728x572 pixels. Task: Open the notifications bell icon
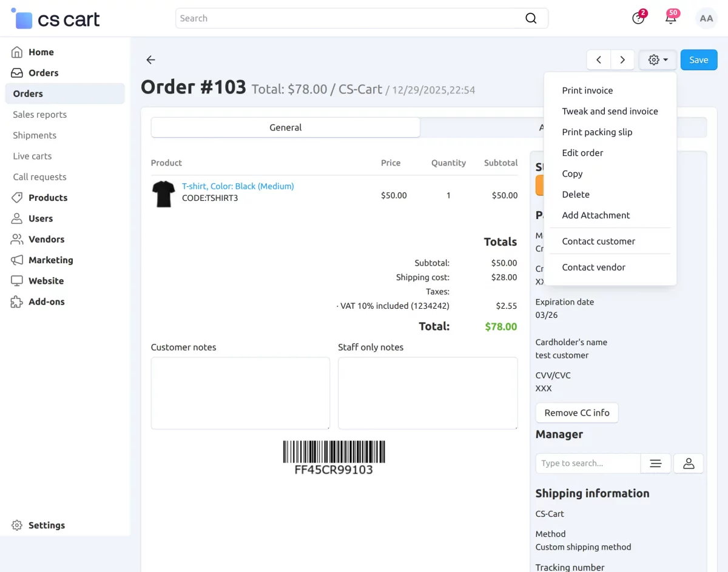pos(671,18)
